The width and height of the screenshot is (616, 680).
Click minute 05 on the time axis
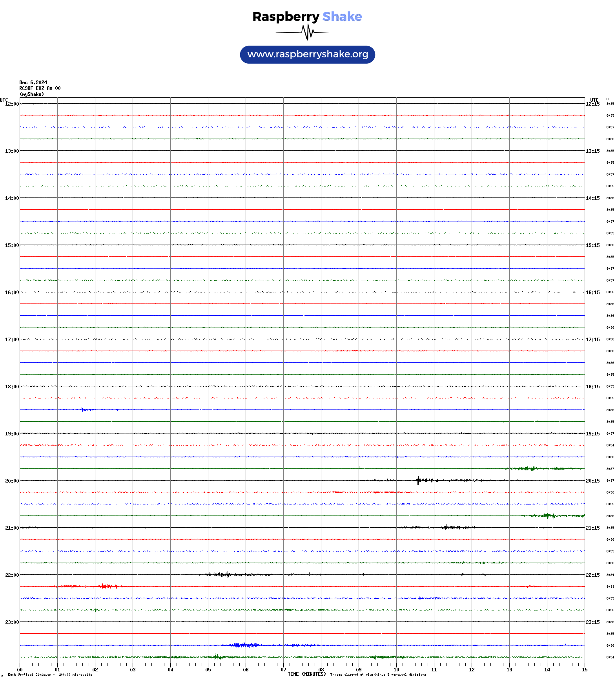[x=208, y=670]
